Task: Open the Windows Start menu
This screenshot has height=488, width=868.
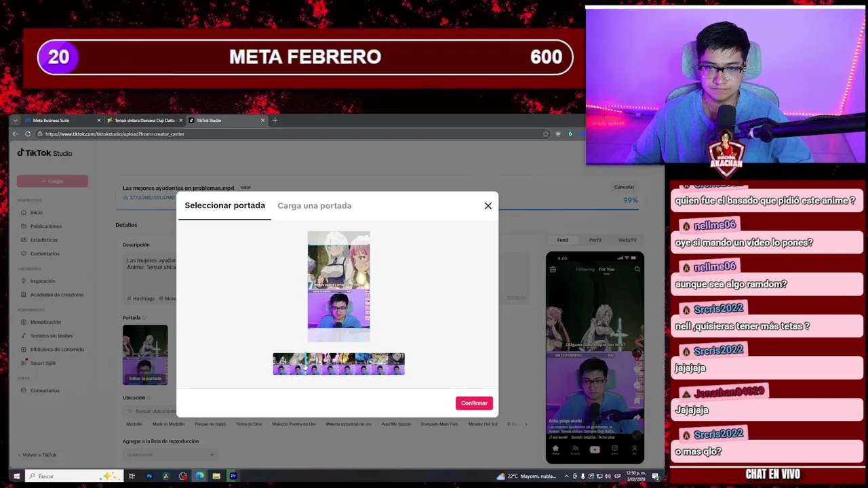Action: coord(16,476)
